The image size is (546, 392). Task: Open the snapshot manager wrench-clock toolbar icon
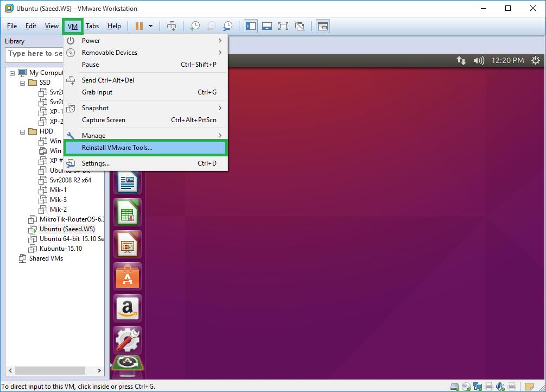227,26
